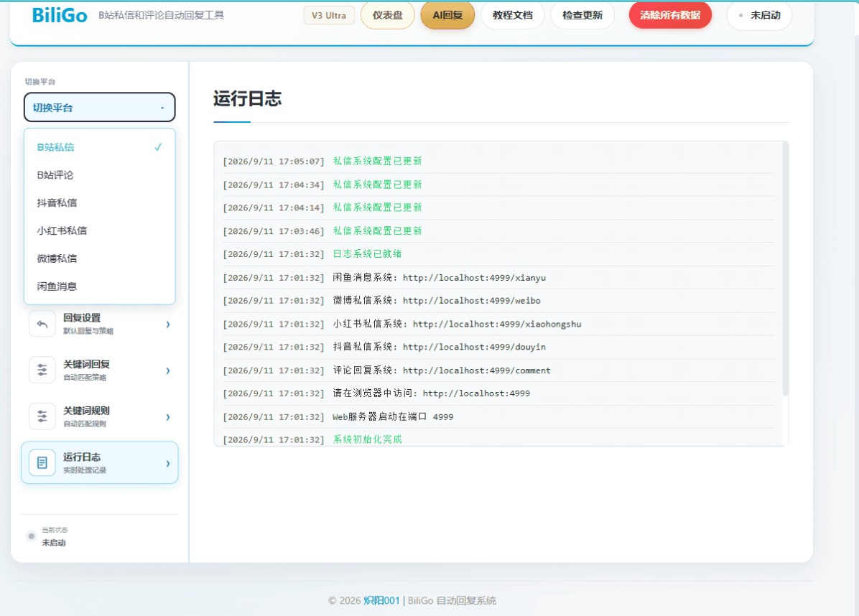Click the localhost:4999/weibo log URL
The image size is (859, 616).
(x=472, y=301)
